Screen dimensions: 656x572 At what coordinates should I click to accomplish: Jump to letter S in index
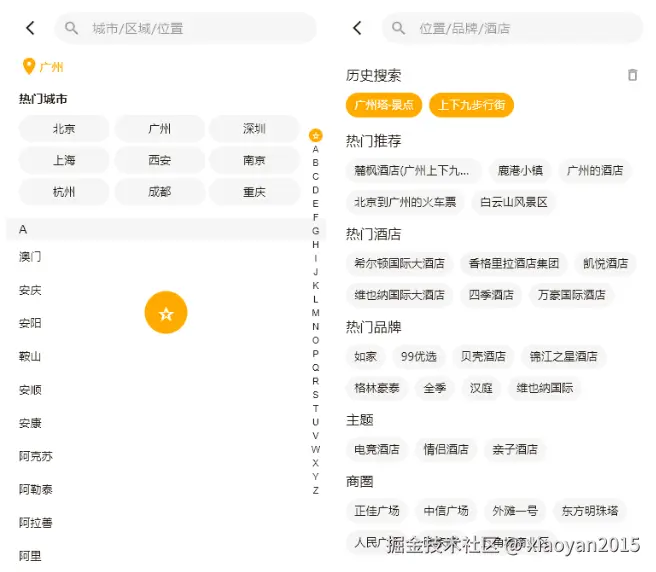pyautogui.click(x=315, y=394)
